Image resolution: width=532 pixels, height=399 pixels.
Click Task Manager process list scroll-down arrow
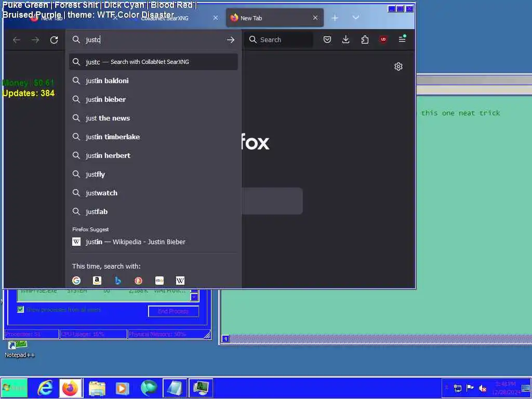194,297
